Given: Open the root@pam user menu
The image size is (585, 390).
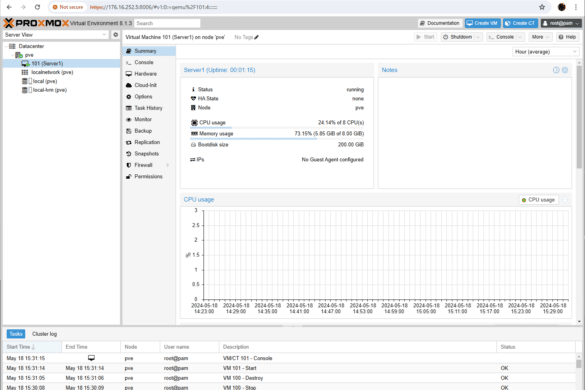Looking at the screenshot, I should pyautogui.click(x=561, y=23).
